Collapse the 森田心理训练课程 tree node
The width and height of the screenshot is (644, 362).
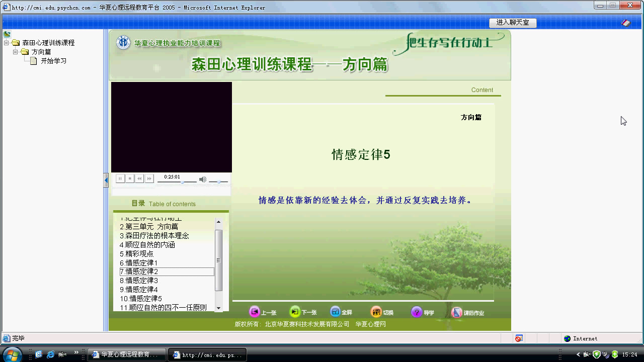pos(7,43)
